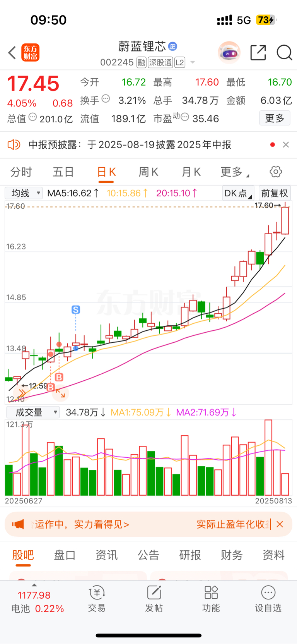The image size is (297, 644).
Task: Open the 前复权 adjustment selector
Action: point(275,193)
